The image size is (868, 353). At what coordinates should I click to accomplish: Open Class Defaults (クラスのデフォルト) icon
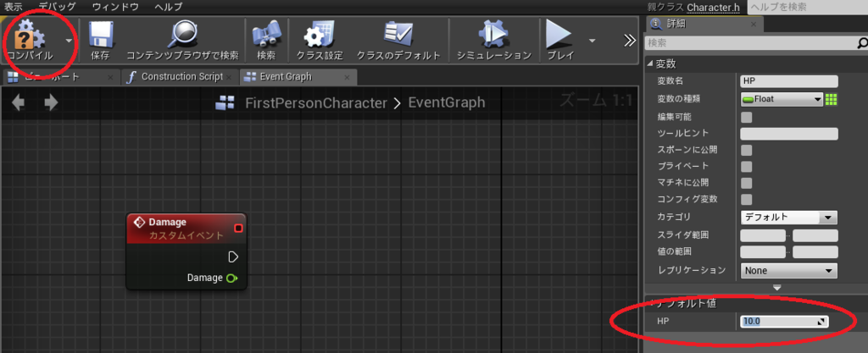398,34
